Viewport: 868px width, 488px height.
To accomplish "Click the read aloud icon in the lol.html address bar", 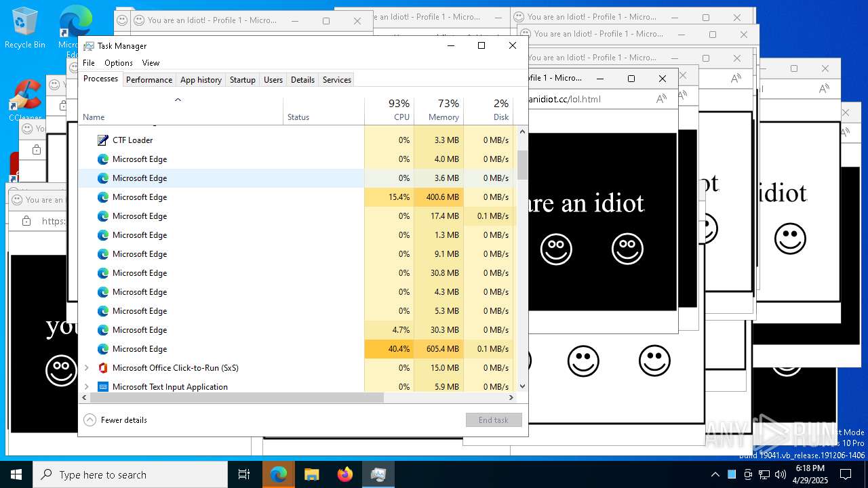I will (x=661, y=99).
